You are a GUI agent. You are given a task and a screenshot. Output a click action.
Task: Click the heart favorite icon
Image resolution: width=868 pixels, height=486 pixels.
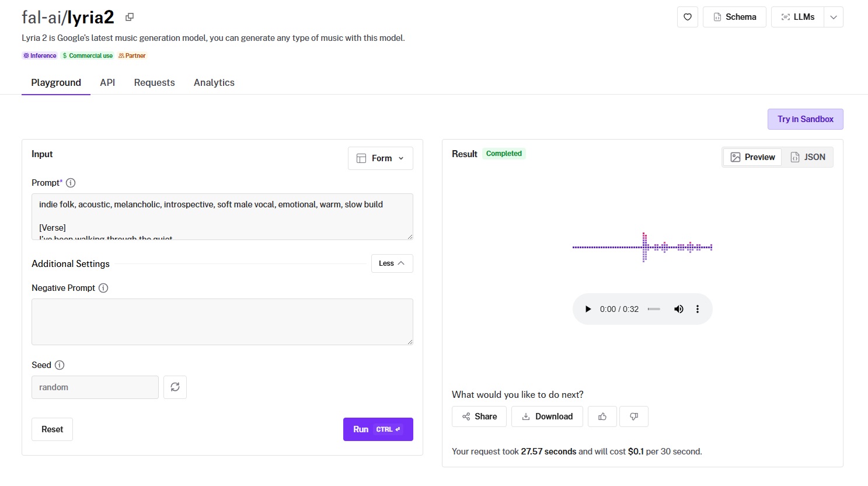(688, 17)
